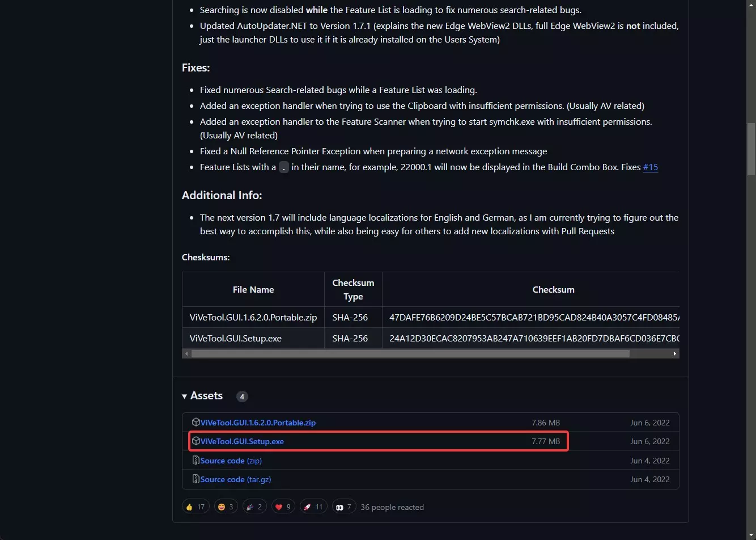The height and width of the screenshot is (540, 756).
Task: Click the Jun 4, 2022 date on Source code (tar.gz) row
Action: pyautogui.click(x=650, y=479)
